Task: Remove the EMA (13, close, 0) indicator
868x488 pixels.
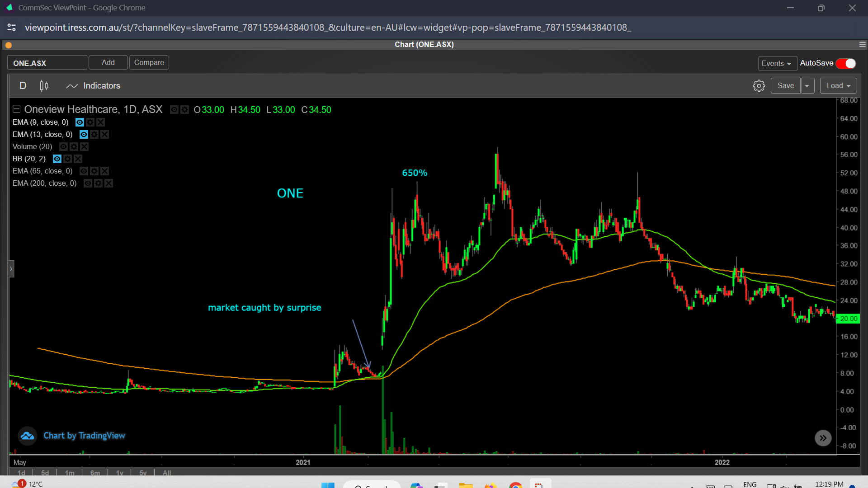Action: pos(104,134)
